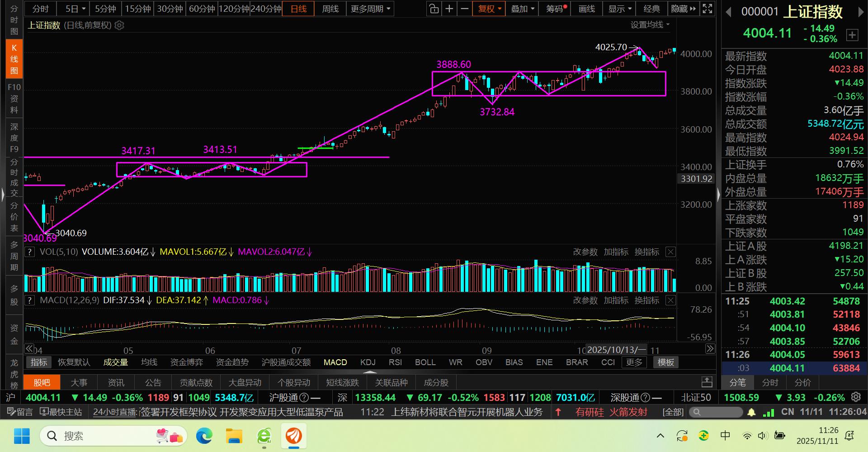868x452 pixels.
Task: Select the MACD indicator
Action: [335, 362]
